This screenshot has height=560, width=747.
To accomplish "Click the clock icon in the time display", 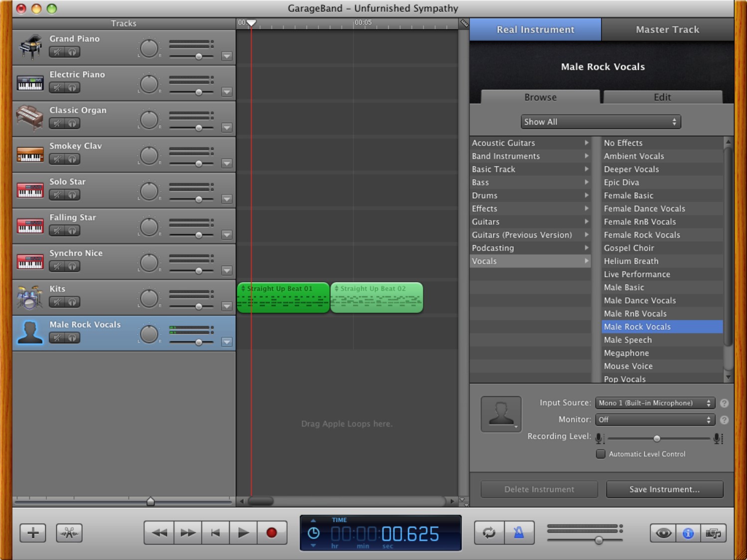I will coord(313,533).
